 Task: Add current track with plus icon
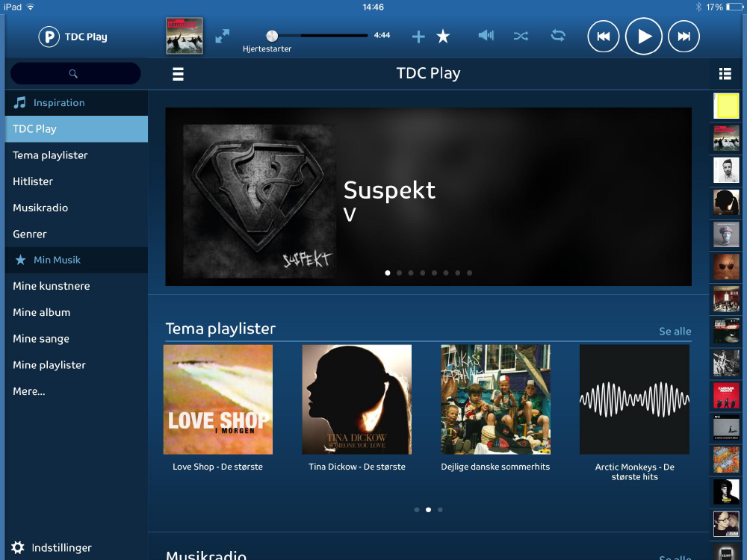click(418, 37)
